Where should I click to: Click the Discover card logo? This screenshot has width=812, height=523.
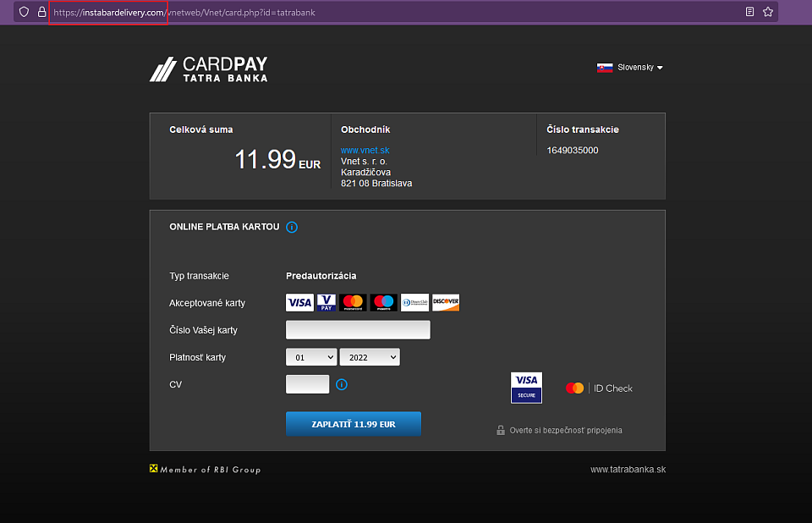point(446,303)
